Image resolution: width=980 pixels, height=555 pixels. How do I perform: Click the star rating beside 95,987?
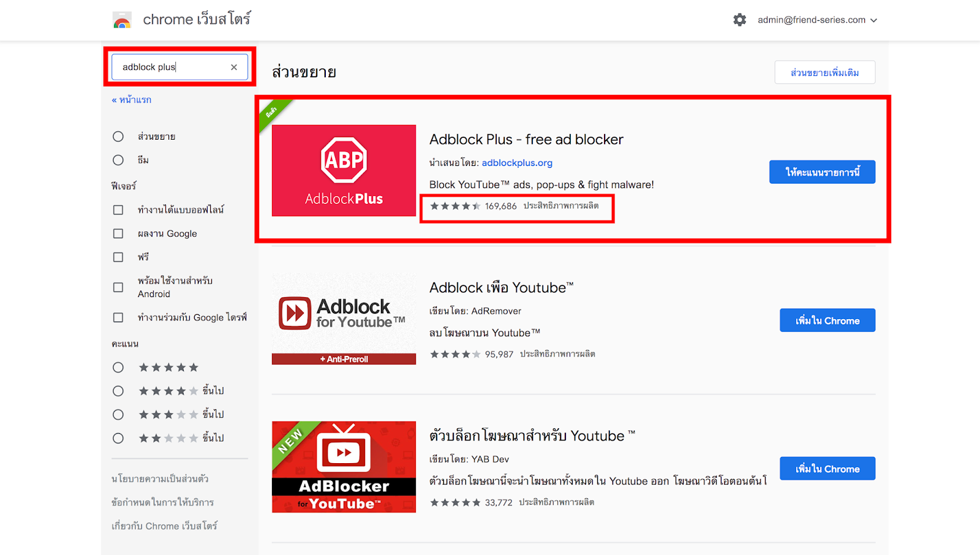455,354
